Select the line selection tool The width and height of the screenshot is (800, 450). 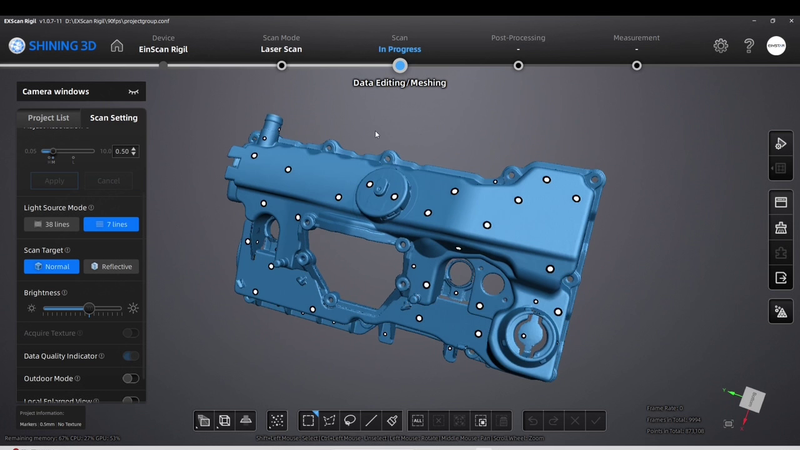(371, 421)
